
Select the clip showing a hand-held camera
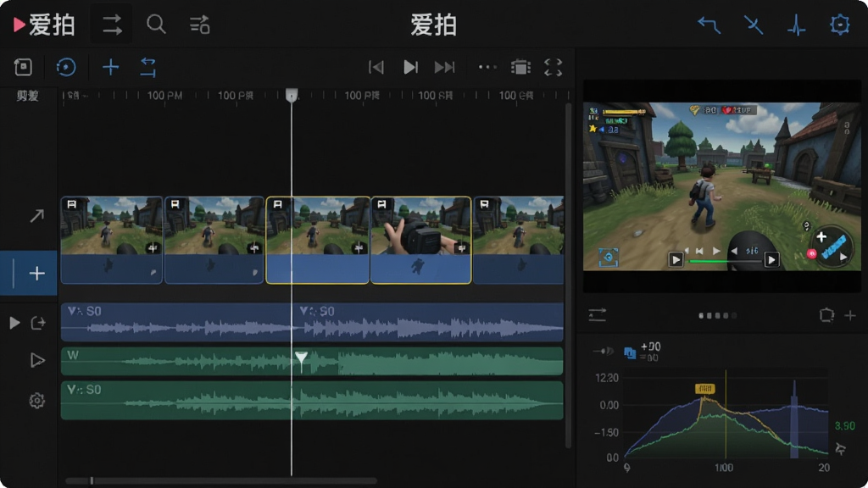click(x=420, y=240)
